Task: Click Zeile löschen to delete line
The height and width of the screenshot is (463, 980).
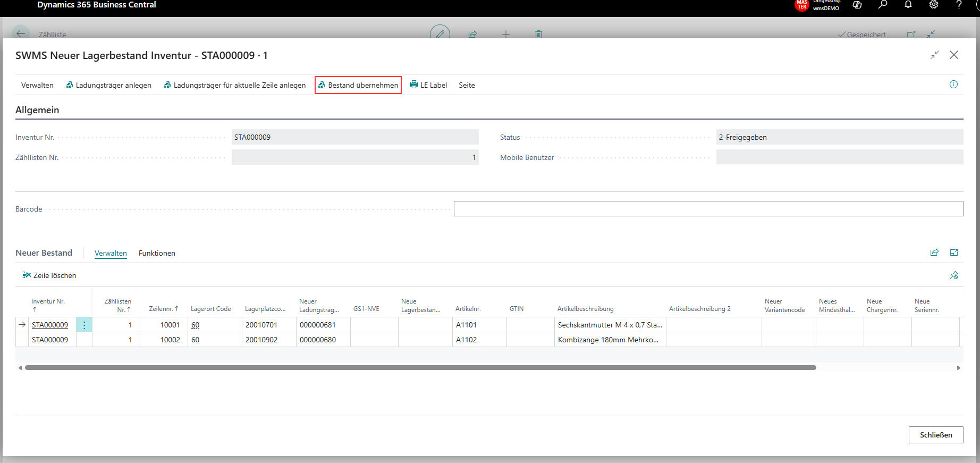Action: 49,275
